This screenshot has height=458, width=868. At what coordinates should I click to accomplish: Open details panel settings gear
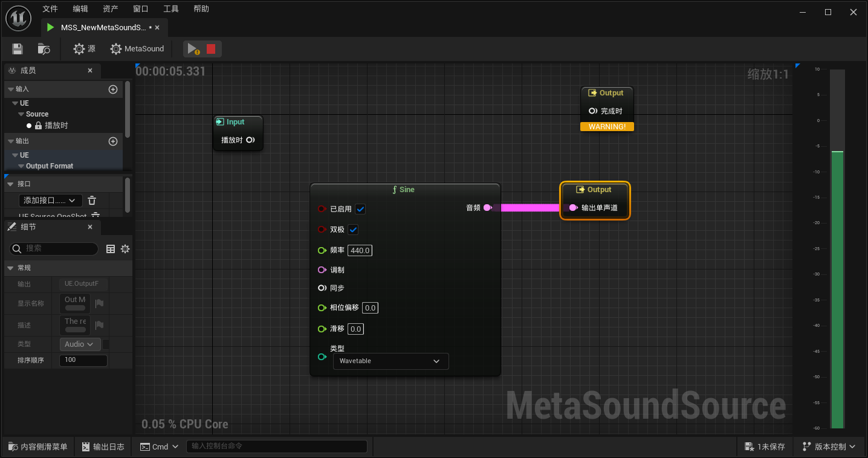(125, 249)
